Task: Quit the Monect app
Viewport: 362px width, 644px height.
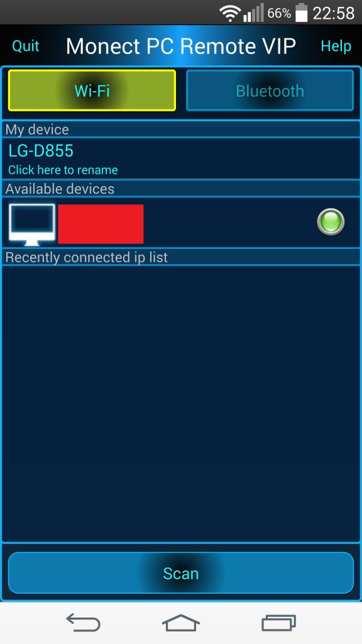Action: pyautogui.click(x=26, y=45)
